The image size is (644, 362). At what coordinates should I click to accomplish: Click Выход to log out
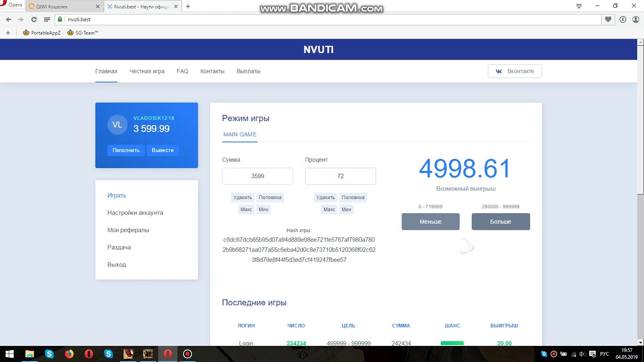(117, 264)
